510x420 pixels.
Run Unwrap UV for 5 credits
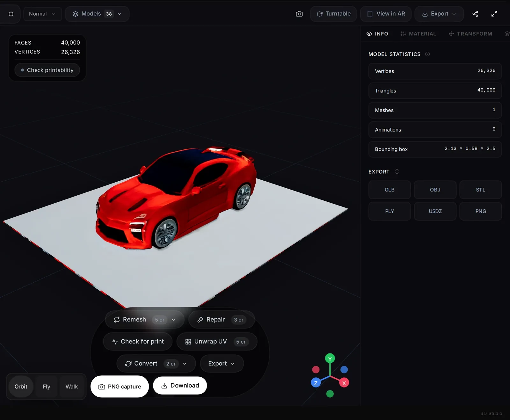coord(217,342)
